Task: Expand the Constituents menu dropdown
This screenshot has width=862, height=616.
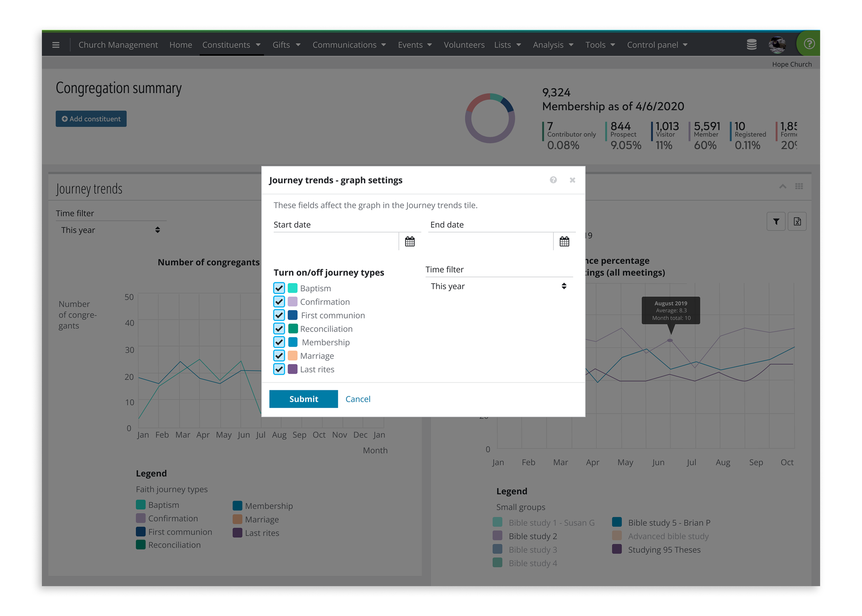Action: point(231,45)
